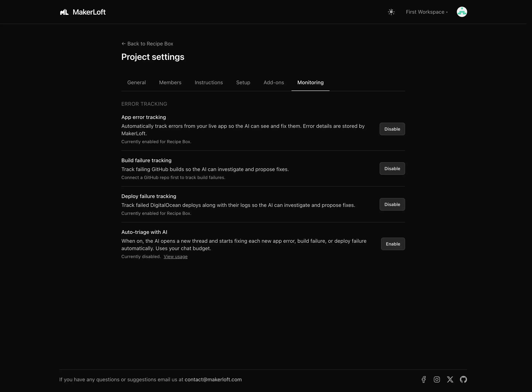Open MakerLoft Instagram icon

coord(437,379)
